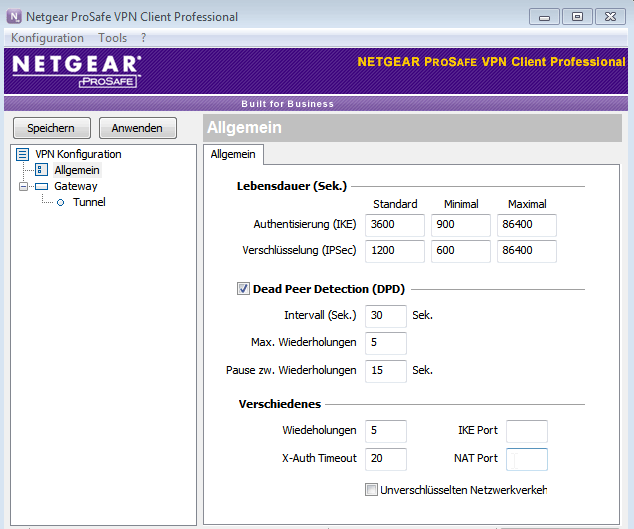634x529 pixels.
Task: Click the X-Auth Timeout field
Action: pos(386,459)
